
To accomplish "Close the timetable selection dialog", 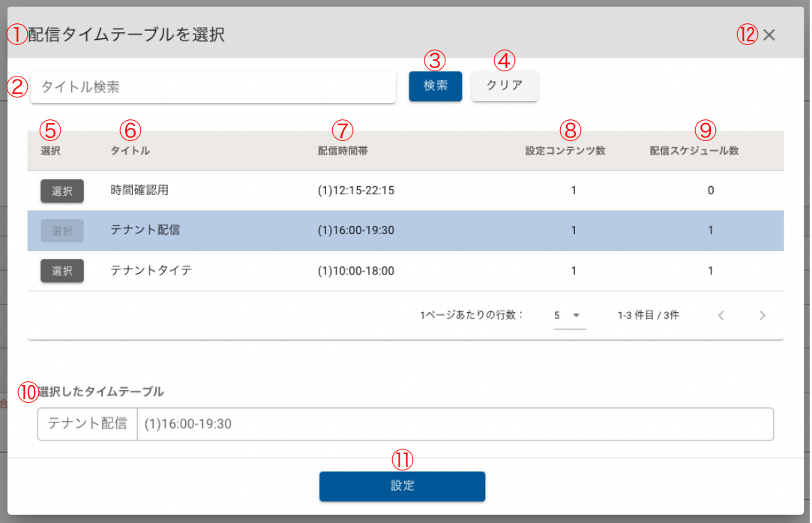I will 769,35.
